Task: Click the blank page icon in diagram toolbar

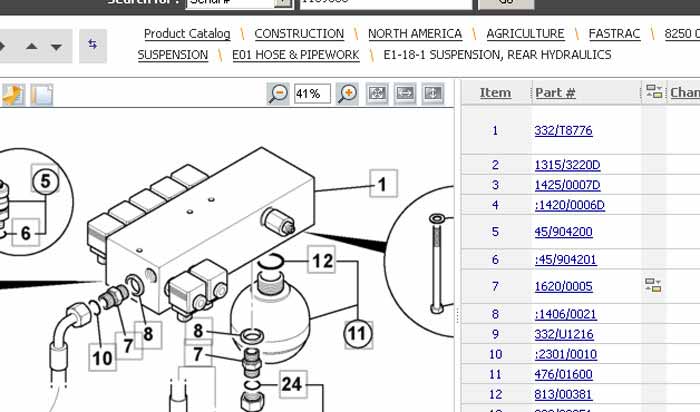Action: coord(41,95)
